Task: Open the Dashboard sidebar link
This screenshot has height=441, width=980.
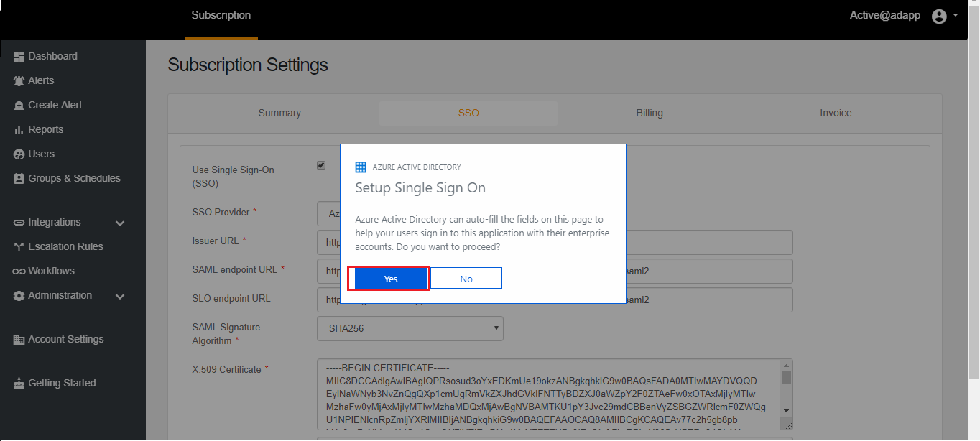Action: point(53,56)
